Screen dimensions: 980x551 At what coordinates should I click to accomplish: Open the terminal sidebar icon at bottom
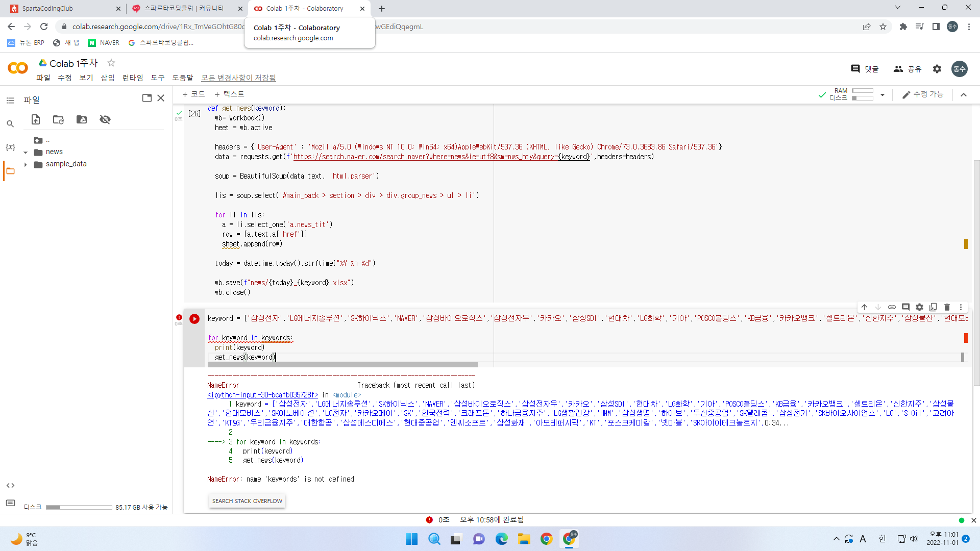(x=10, y=503)
